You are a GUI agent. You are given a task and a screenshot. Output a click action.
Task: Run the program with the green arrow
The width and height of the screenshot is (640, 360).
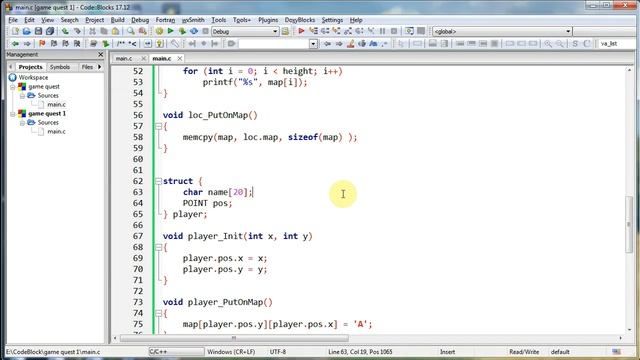171,31
